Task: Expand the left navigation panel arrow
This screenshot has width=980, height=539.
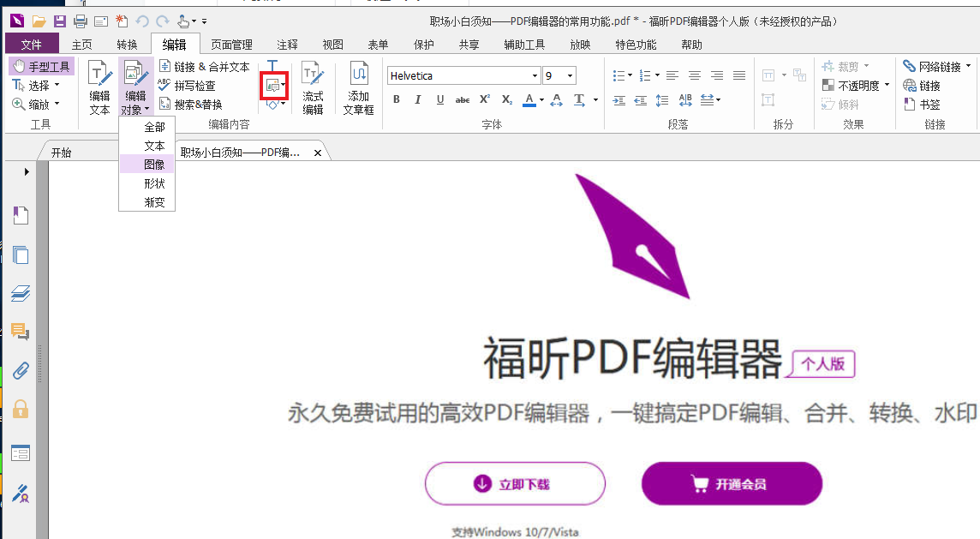Action: [27, 171]
